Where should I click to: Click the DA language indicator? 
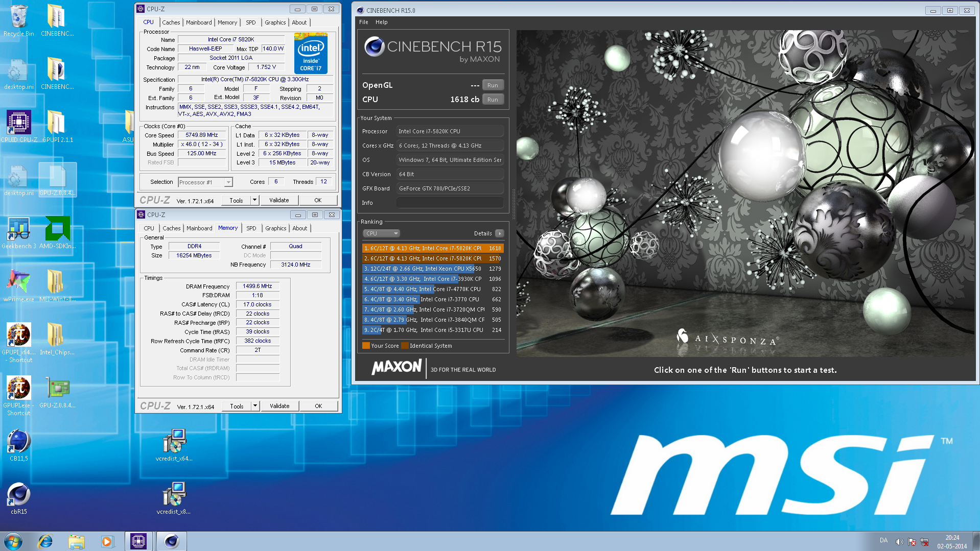click(x=883, y=540)
